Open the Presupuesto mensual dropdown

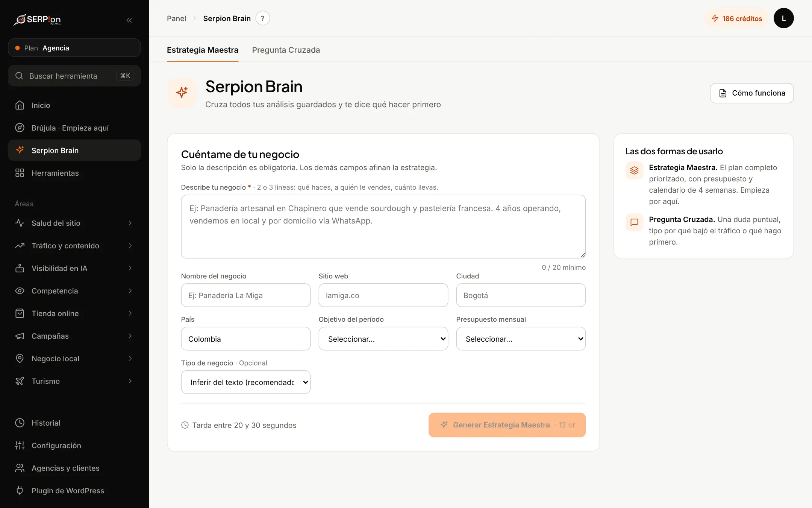[521, 339]
